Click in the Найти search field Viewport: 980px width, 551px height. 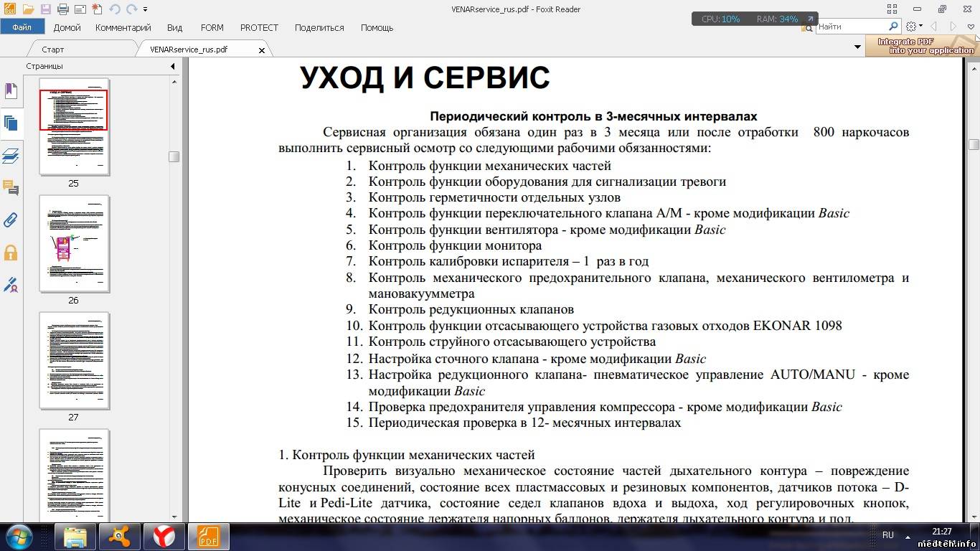pos(851,27)
